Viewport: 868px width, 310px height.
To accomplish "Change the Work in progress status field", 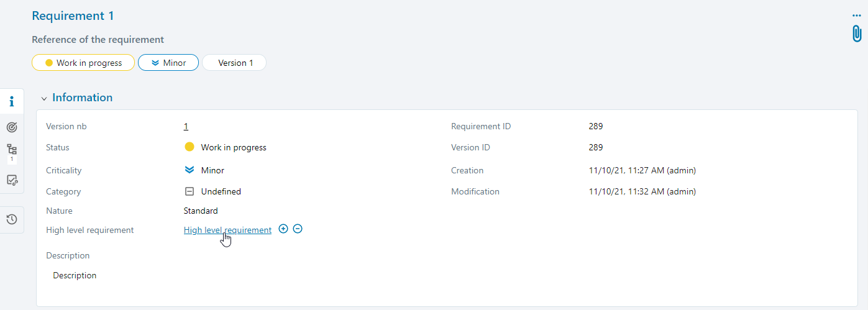I will click(233, 148).
